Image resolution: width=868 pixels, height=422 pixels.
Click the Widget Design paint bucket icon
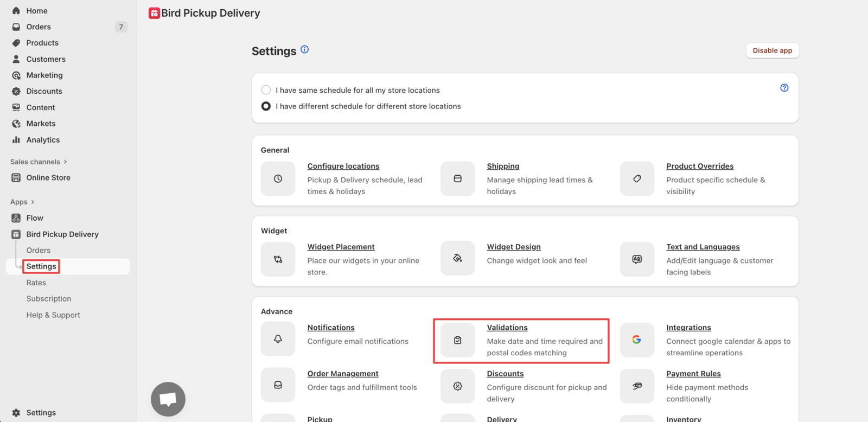point(457,259)
